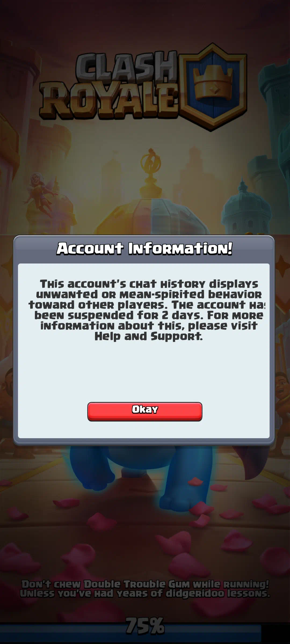This screenshot has height=644, width=290.
Task: Tap the CLASH text in logo
Action: pos(126,67)
